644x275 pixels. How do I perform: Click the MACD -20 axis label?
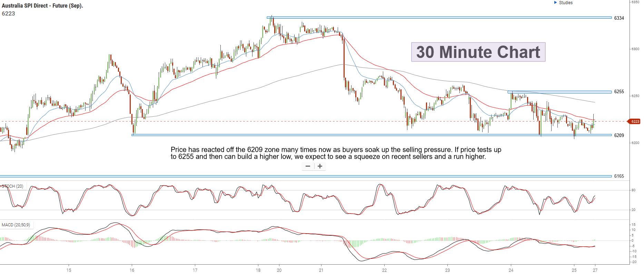633,262
